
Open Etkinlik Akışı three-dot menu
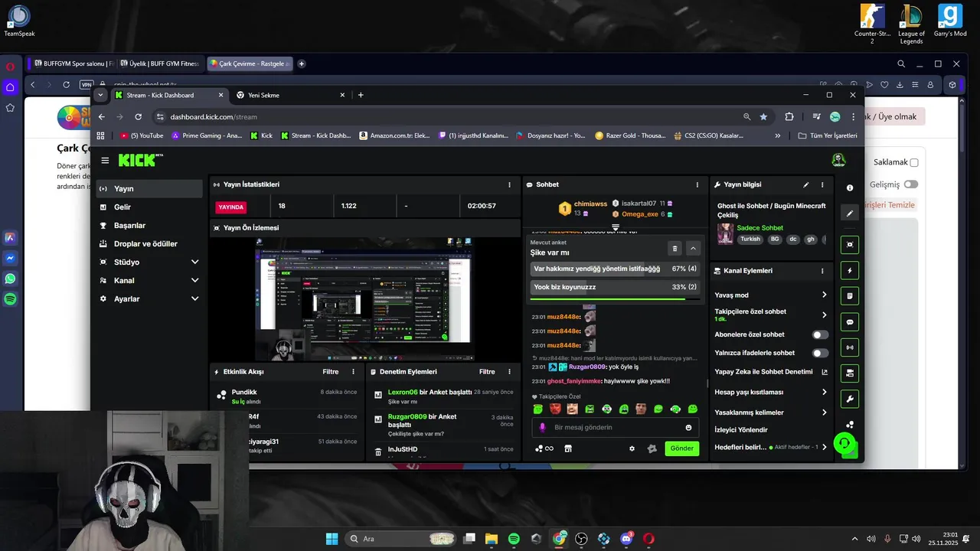pos(353,372)
